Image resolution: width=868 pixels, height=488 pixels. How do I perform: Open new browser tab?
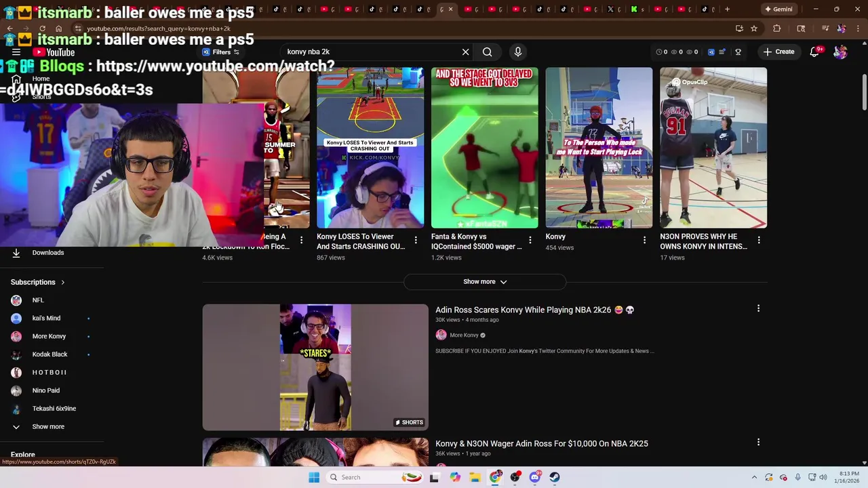click(727, 9)
